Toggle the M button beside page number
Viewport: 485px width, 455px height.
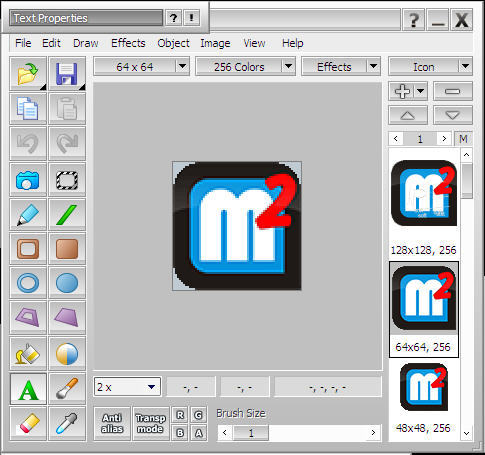(463, 139)
